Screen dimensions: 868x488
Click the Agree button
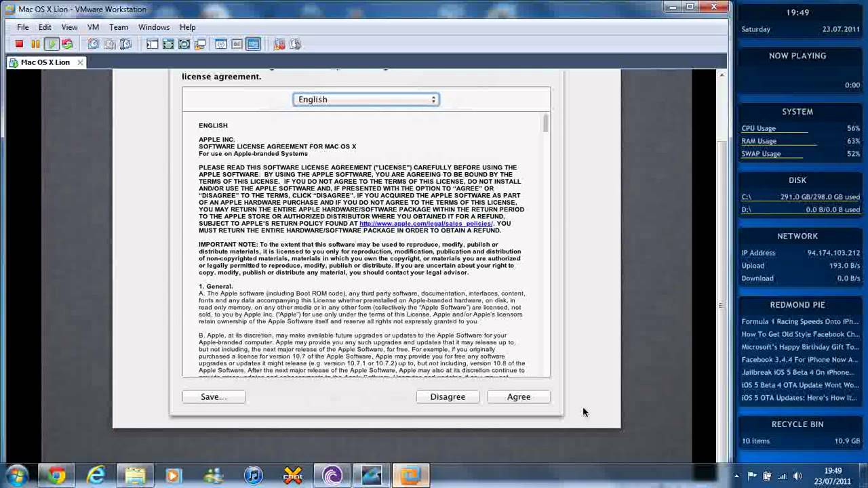click(519, 396)
